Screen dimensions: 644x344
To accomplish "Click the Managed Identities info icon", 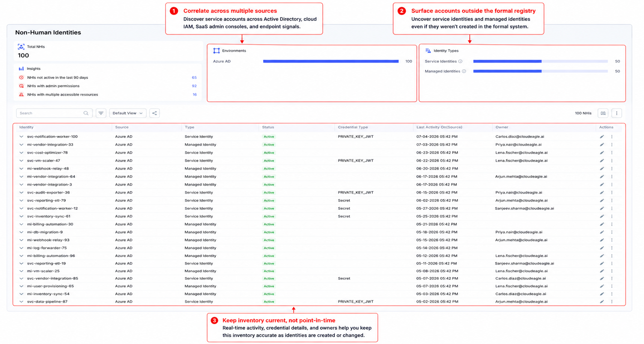I will [x=464, y=71].
